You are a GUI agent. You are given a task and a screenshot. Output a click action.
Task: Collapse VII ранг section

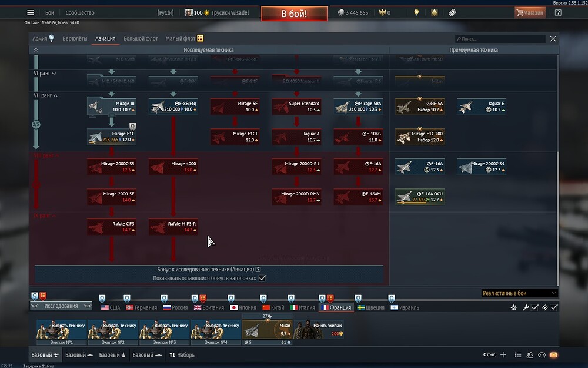(x=45, y=95)
